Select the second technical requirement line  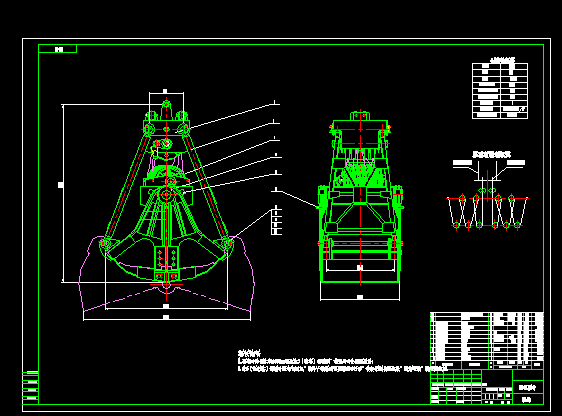343,369
